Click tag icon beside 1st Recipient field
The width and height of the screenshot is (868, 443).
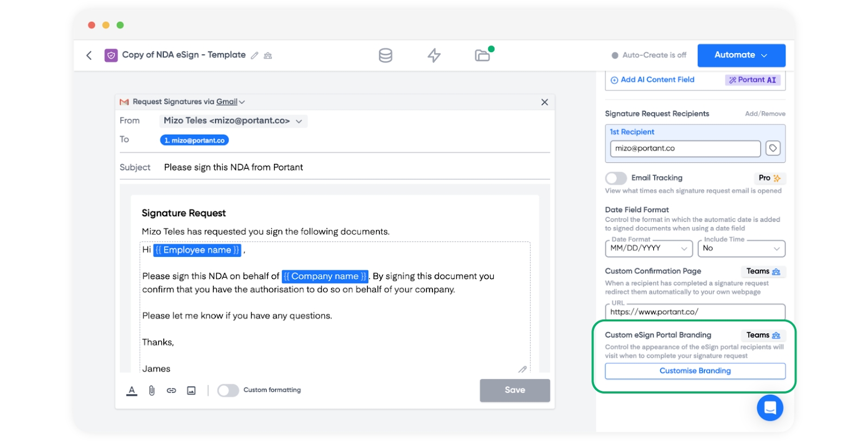click(773, 148)
